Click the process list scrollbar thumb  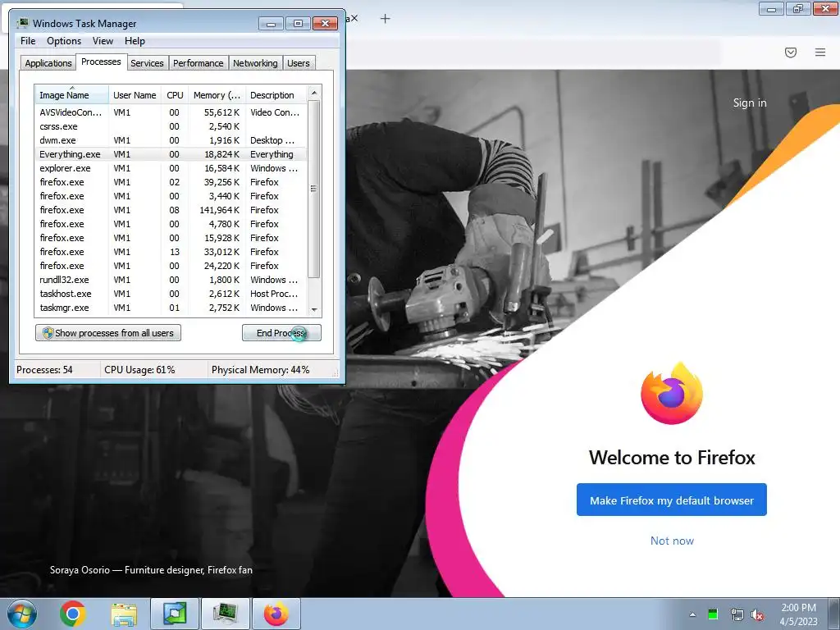click(314, 189)
